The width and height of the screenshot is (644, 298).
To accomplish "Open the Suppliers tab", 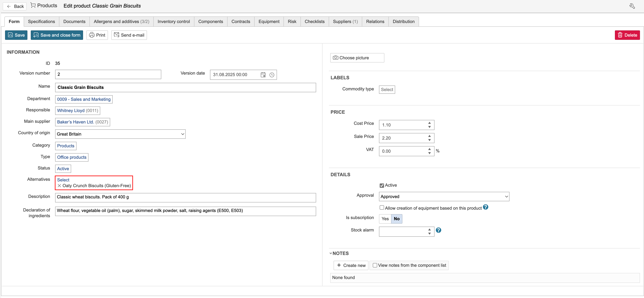I will tap(345, 22).
